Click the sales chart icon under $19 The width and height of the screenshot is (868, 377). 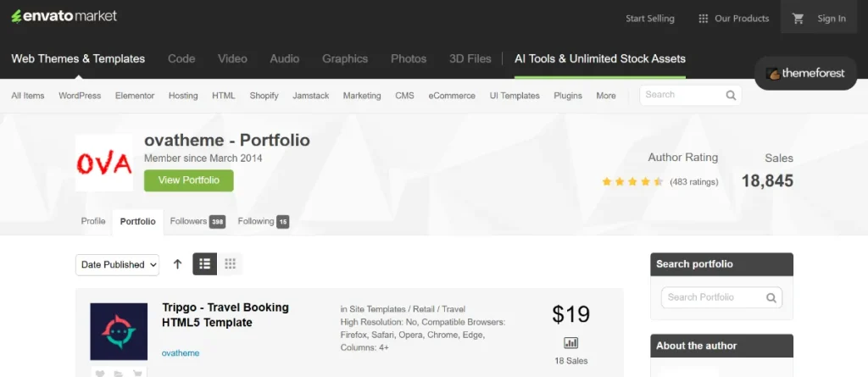point(570,342)
